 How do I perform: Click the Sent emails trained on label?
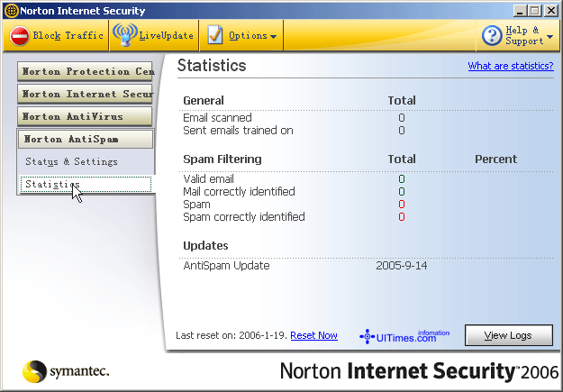click(x=238, y=131)
